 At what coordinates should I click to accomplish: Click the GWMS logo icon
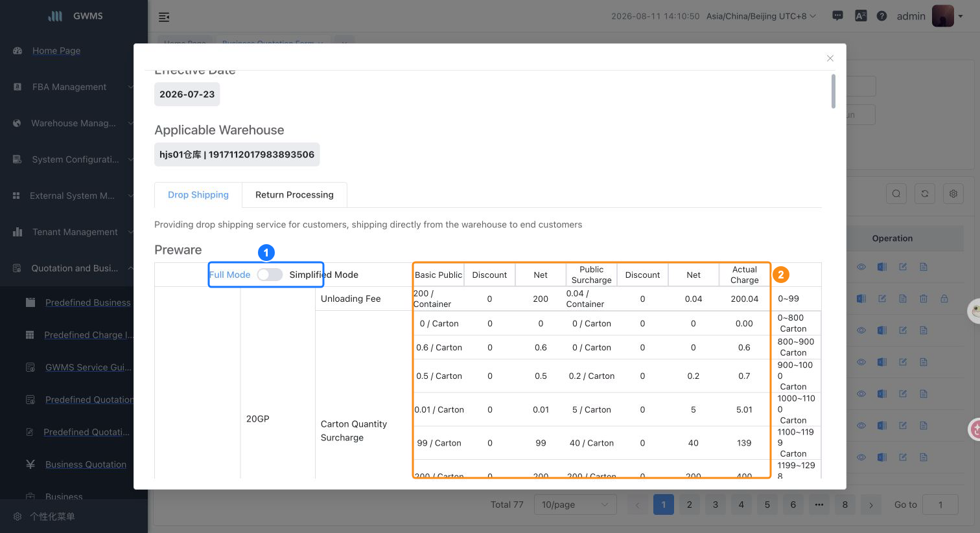(56, 16)
